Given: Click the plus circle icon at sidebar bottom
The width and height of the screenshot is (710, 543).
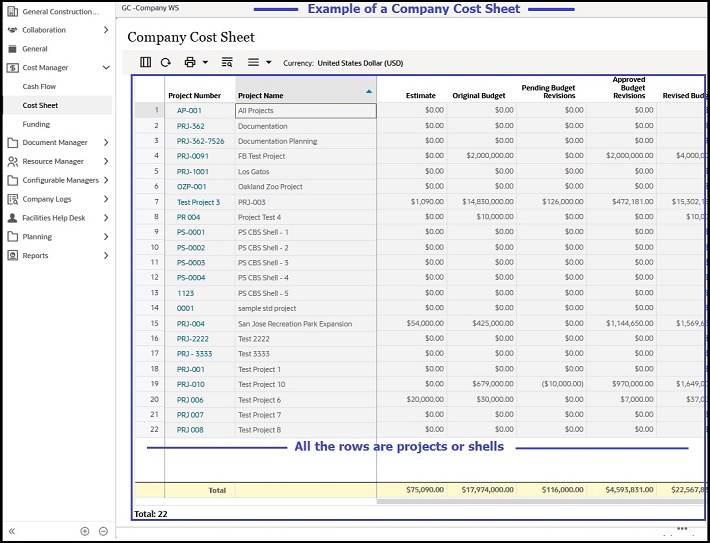Looking at the screenshot, I should click(85, 531).
